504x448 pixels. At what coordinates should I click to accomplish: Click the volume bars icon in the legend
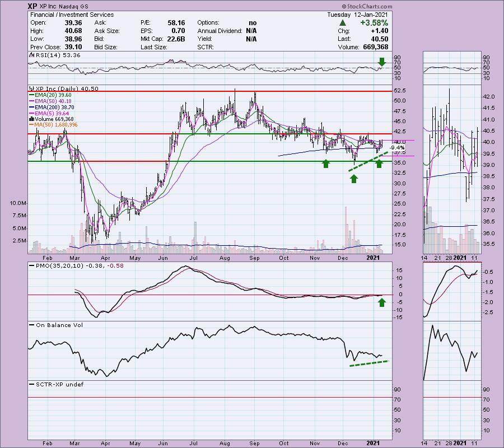(x=31, y=119)
